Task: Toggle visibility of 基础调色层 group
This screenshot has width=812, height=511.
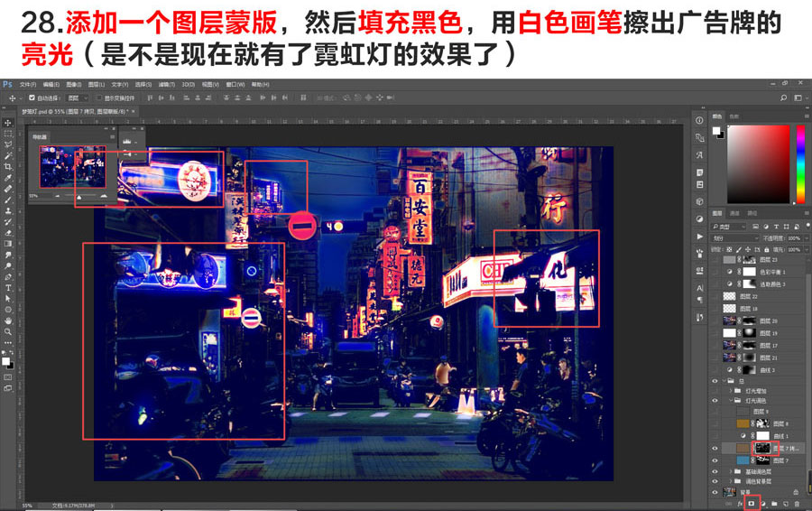Action: (x=715, y=471)
